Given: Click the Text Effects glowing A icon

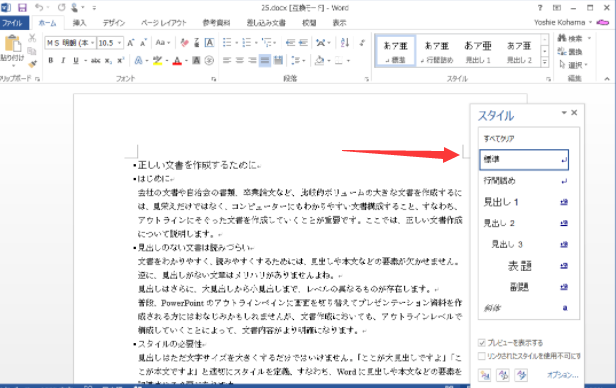Looking at the screenshot, I should [138, 60].
